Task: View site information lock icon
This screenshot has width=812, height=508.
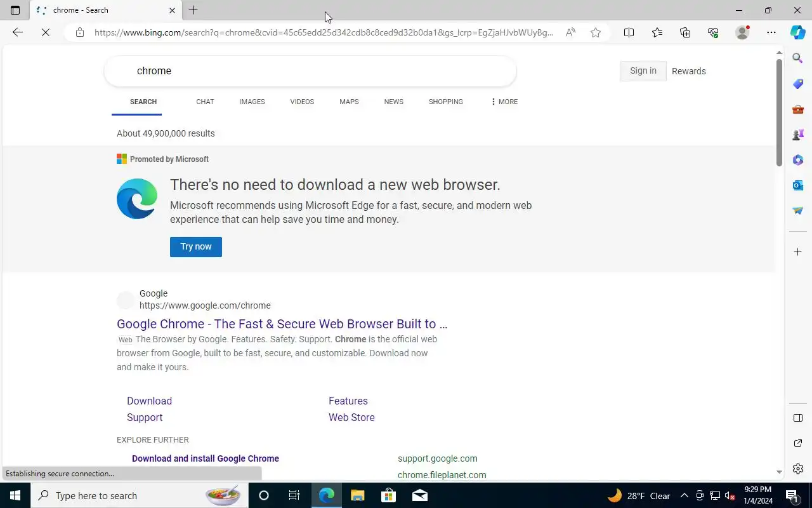Action: [80, 32]
